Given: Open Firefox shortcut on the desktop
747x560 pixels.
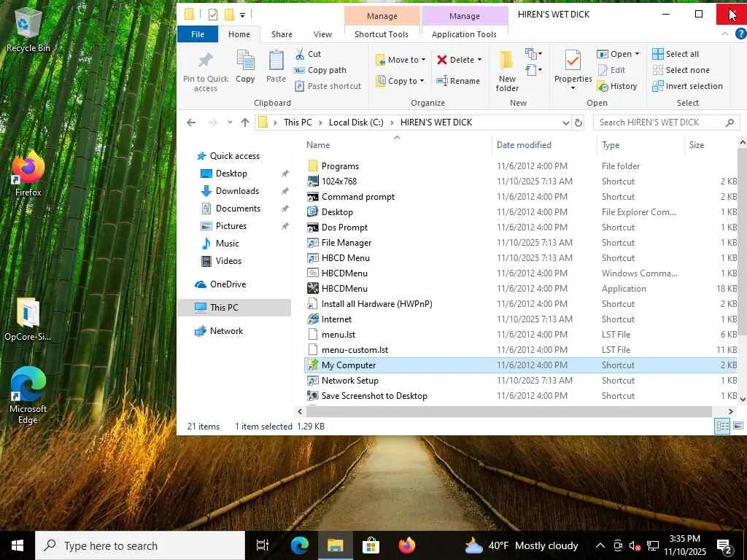Looking at the screenshot, I should coord(28,174).
